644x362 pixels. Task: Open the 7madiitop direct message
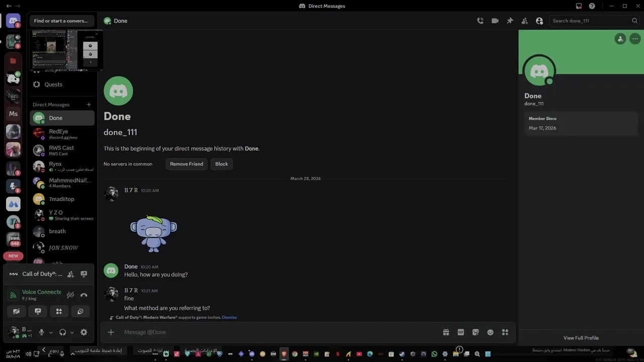click(62, 199)
